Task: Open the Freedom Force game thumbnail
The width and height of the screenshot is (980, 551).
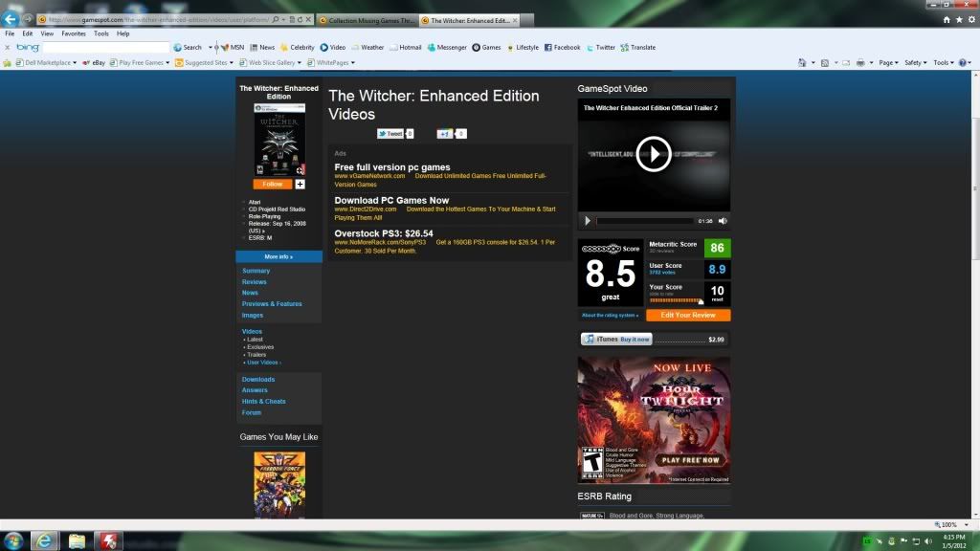Action: tap(279, 485)
